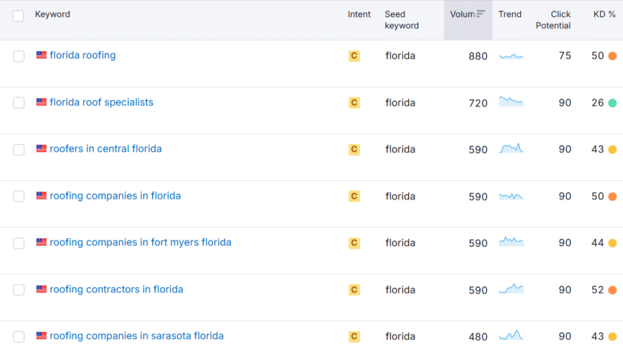Click trend sparkline in sarasota florida row
This screenshot has height=364, width=623.
(511, 335)
